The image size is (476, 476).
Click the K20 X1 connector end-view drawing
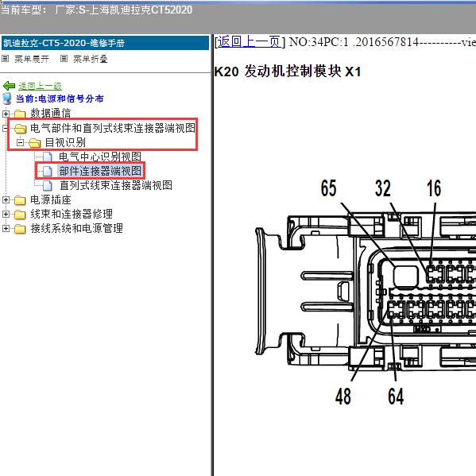tap(366, 292)
